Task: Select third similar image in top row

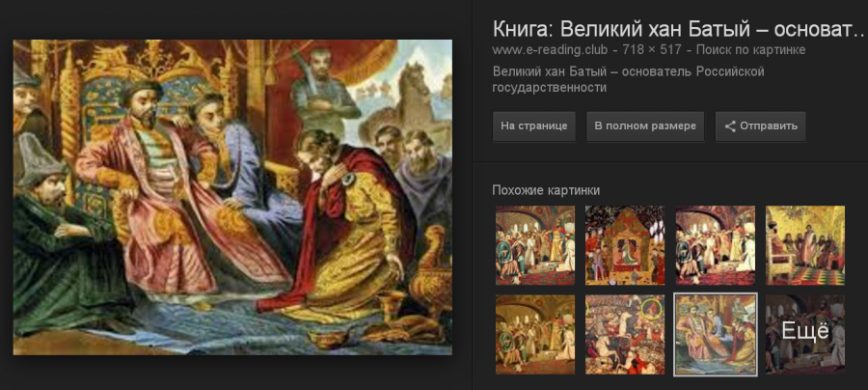Action: (x=716, y=245)
